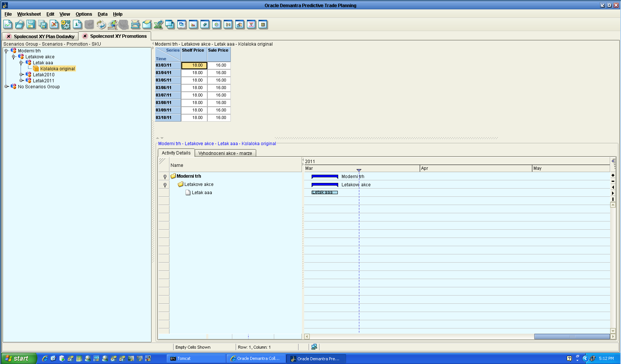Click the new worksheet chart icon
Viewport: 621px width, 364px height.
click(8, 25)
